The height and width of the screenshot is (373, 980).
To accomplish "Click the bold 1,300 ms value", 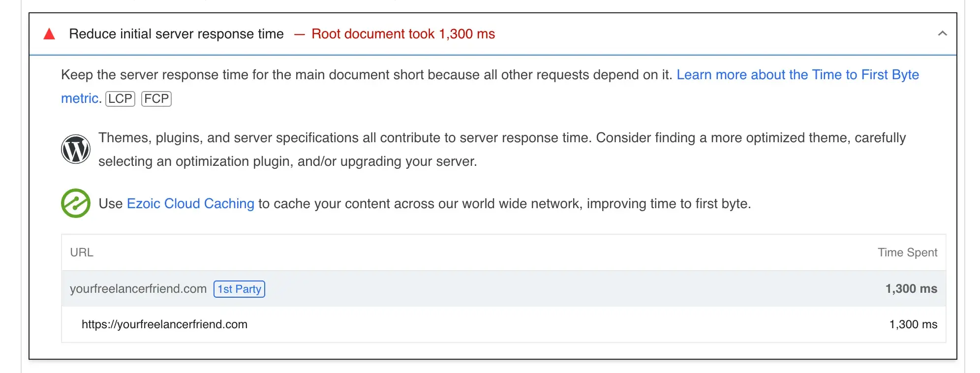I will [911, 289].
